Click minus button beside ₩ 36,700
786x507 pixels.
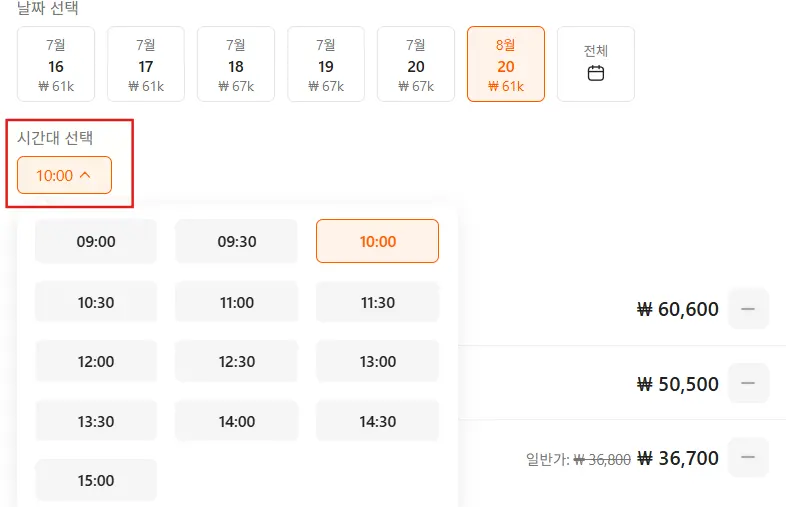[748, 457]
